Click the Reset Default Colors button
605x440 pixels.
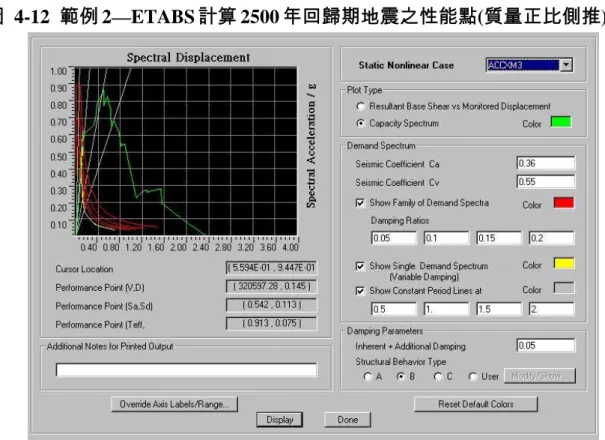[476, 404]
